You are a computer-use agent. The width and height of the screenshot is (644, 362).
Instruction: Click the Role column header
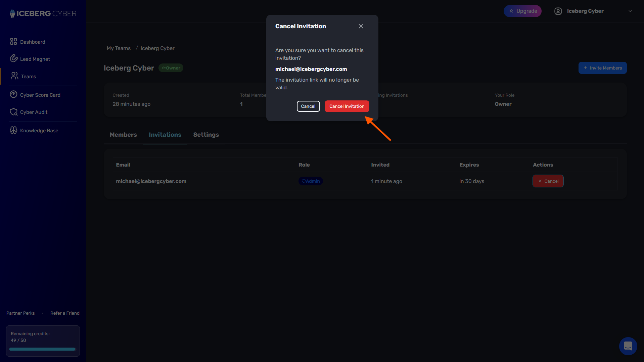[304, 165]
